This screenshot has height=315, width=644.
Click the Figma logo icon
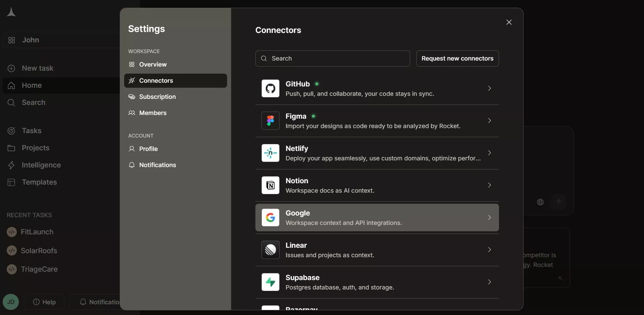click(x=271, y=121)
